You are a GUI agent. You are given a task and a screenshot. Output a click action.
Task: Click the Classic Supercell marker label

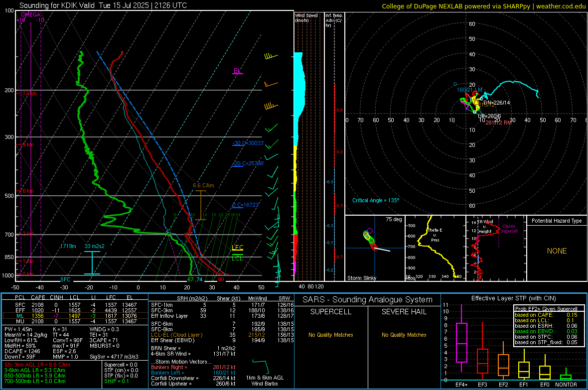[509, 229]
